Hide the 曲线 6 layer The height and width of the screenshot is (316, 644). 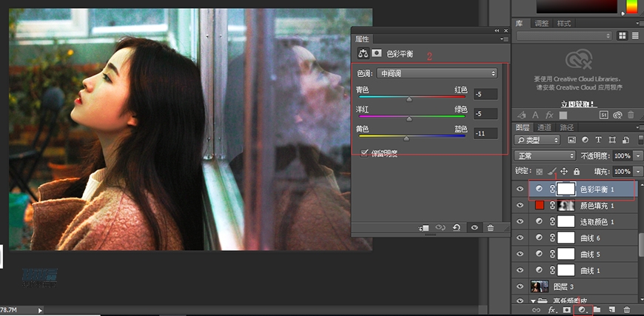pos(520,237)
